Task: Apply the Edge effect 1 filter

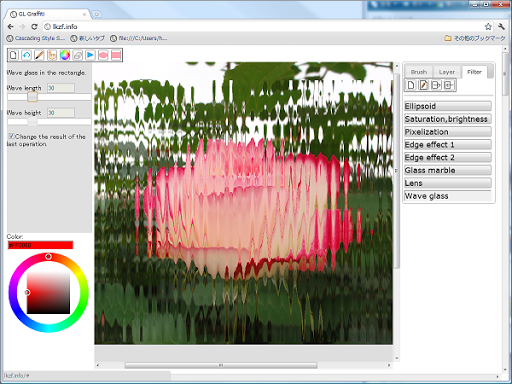Action: point(448,145)
